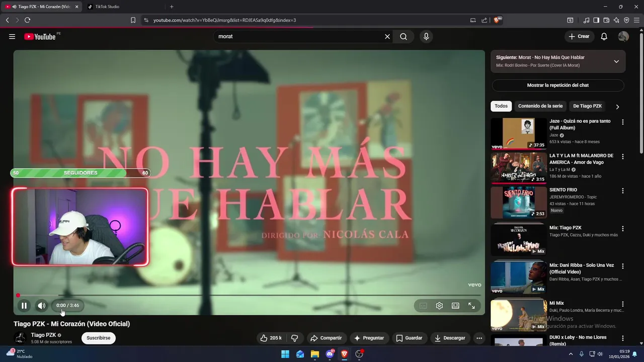Screen dimensions: 644x362
Task: Open options for SIENTO FRIO video
Action: [623, 191]
